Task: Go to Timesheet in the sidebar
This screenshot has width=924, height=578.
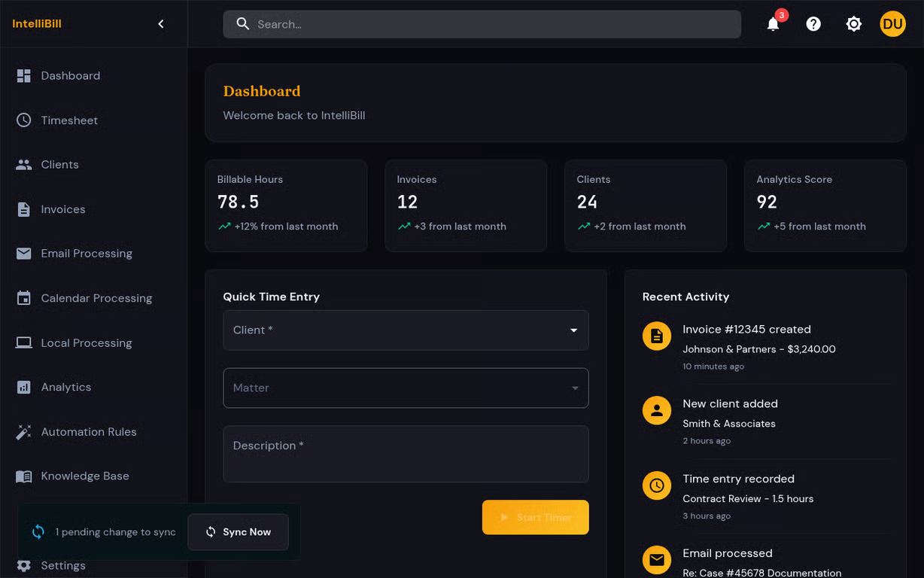Action: [x=69, y=120]
